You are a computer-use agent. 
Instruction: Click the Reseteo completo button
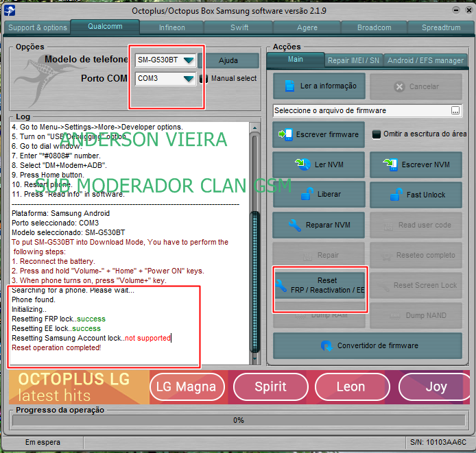(x=416, y=255)
